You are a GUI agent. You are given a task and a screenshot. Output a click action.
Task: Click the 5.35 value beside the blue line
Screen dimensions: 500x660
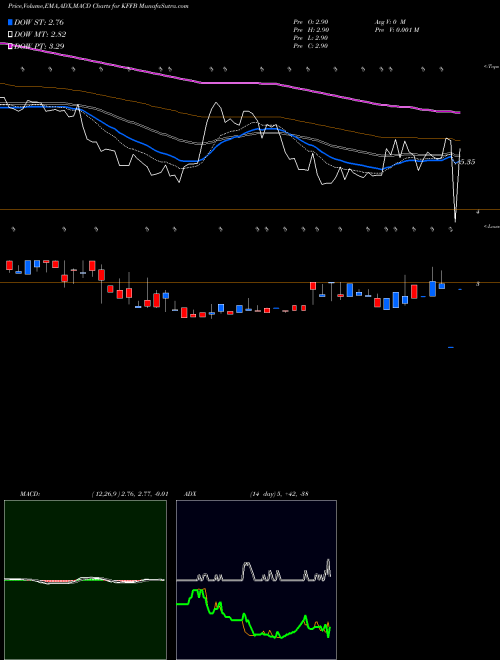[467, 162]
